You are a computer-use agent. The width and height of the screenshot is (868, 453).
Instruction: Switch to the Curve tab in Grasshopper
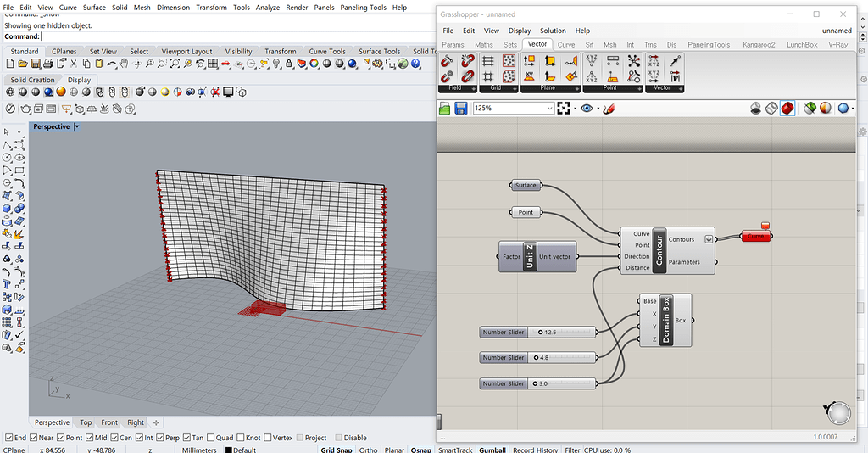pyautogui.click(x=565, y=44)
